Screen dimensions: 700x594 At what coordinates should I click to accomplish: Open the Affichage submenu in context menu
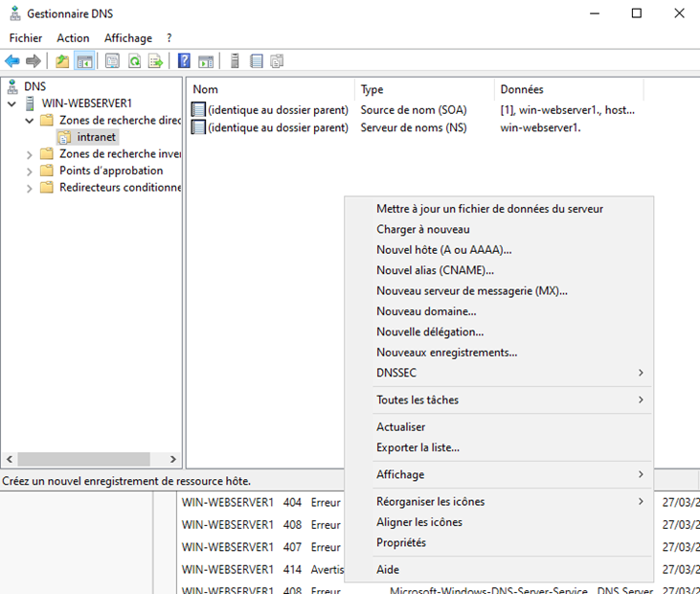point(499,474)
